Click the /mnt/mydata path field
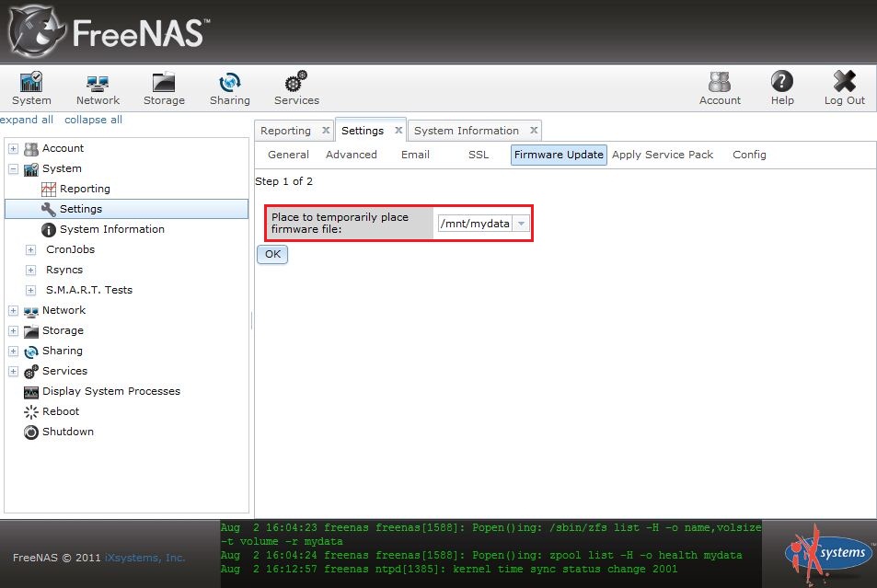The image size is (877, 588). point(474,224)
